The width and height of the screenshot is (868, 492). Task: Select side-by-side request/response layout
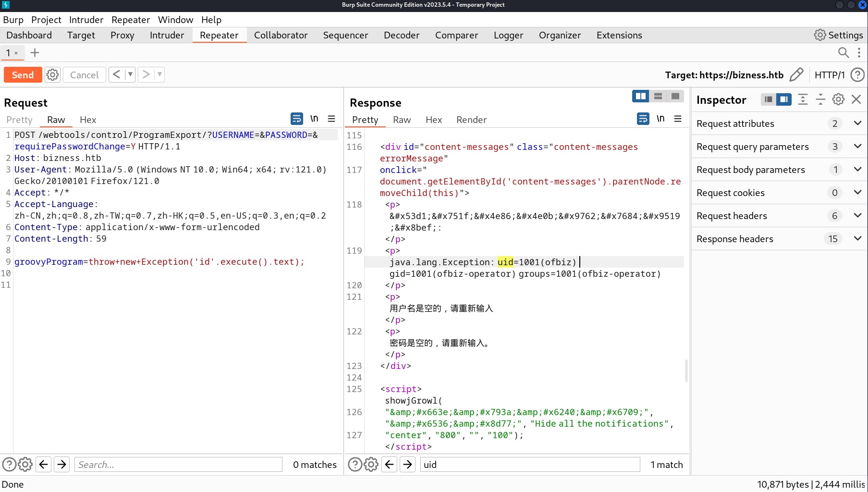click(x=641, y=97)
